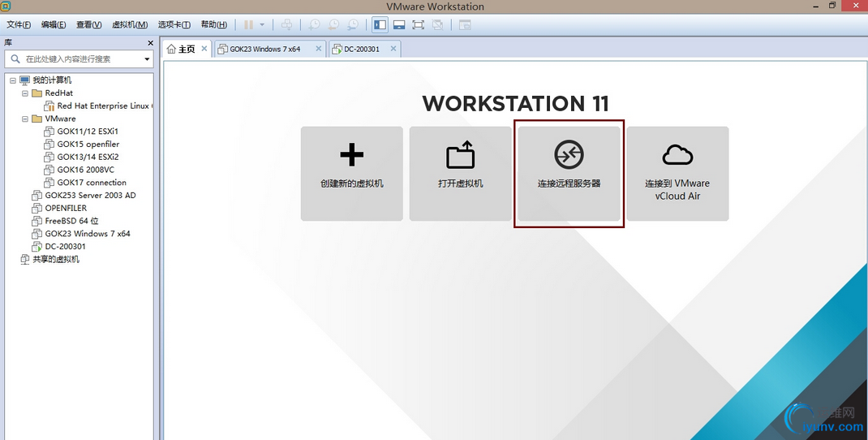The height and width of the screenshot is (440, 868).
Task: Click the manage snapshots toolbar icon
Action: (x=353, y=25)
